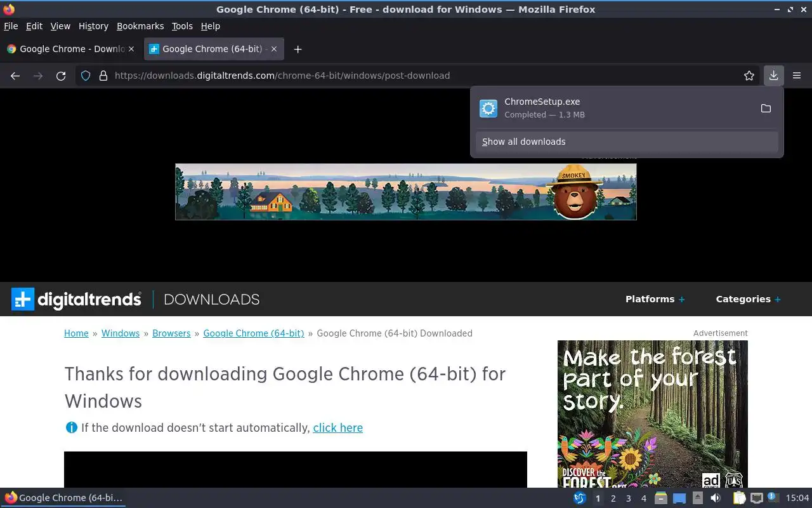The image size is (812, 508).
Task: Follow the Browsers breadcrumb link
Action: tap(171, 333)
